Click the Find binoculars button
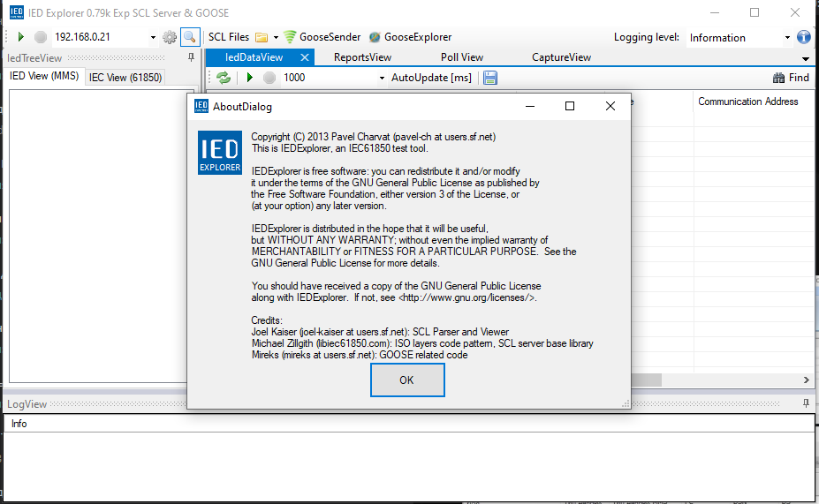The height and width of the screenshot is (504, 819). [x=791, y=78]
